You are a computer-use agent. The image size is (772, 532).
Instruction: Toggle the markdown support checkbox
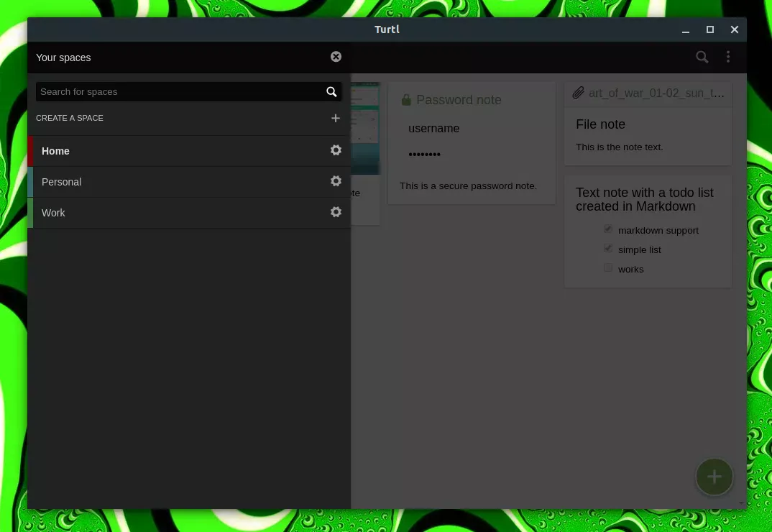(608, 229)
